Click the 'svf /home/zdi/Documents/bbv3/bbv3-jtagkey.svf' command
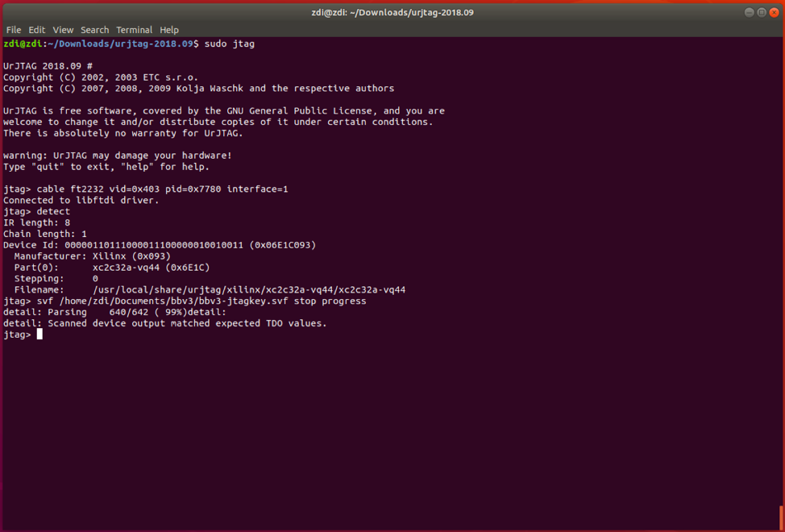 coord(162,301)
